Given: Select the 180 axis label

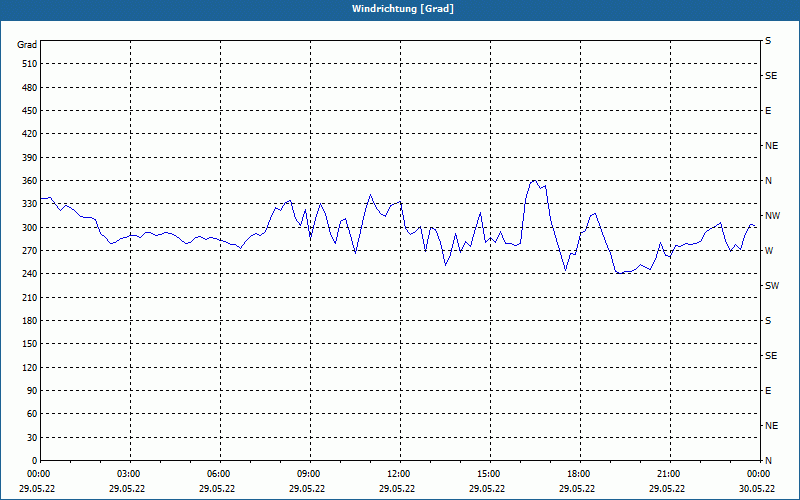Looking at the screenshot, I should pyautogui.click(x=30, y=321).
